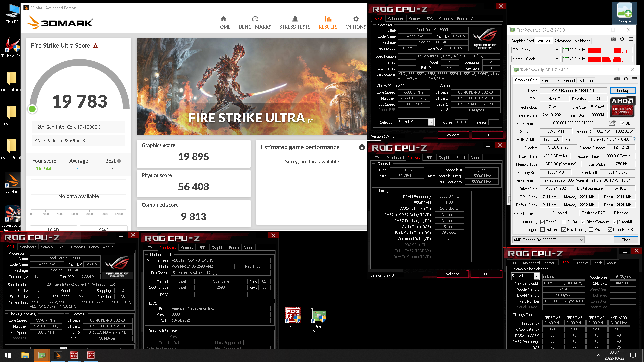
Task: Click the GPU-Z front window refresh icon
Action: click(626, 79)
